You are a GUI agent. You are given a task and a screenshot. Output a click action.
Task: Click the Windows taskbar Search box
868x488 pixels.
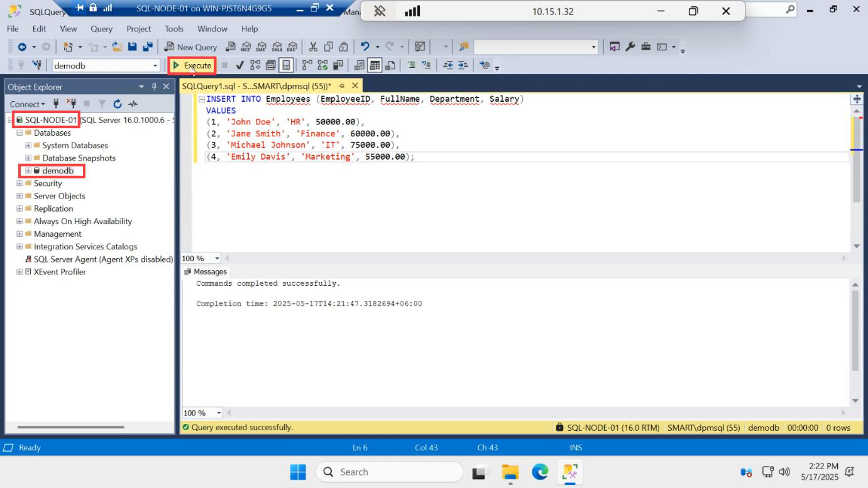[x=389, y=472]
